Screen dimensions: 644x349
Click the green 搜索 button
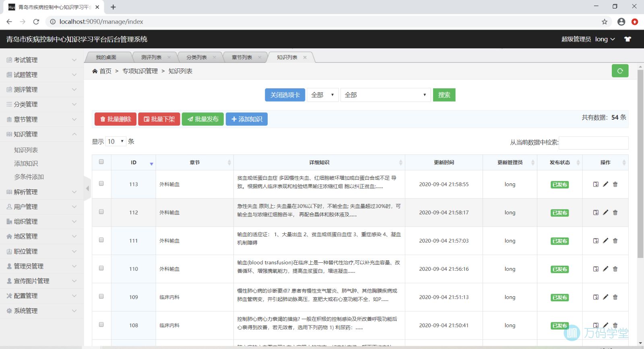(x=444, y=95)
